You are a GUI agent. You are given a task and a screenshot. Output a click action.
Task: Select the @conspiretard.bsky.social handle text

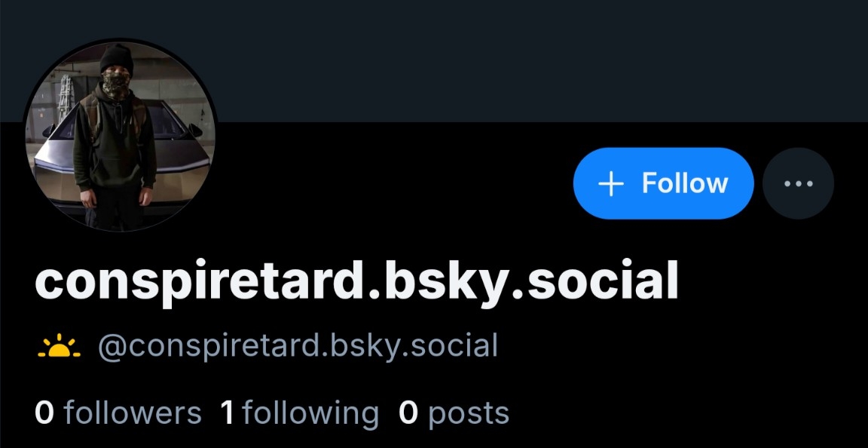pos(298,346)
